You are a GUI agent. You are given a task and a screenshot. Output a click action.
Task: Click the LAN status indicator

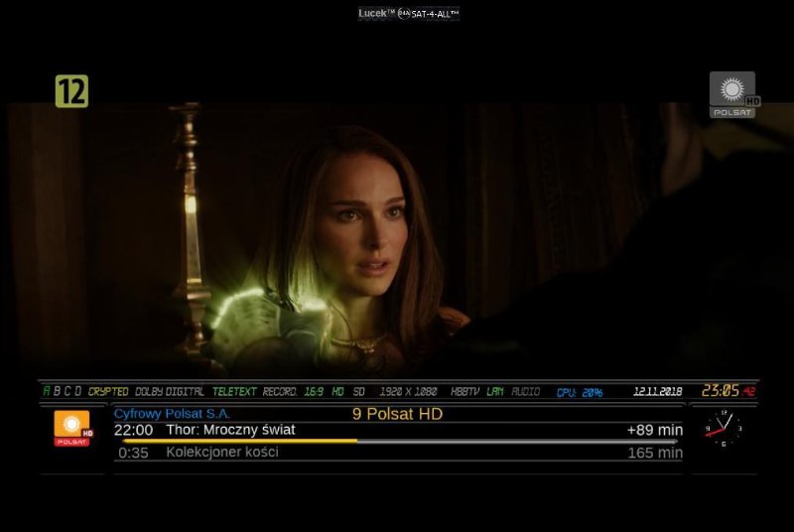[494, 391]
